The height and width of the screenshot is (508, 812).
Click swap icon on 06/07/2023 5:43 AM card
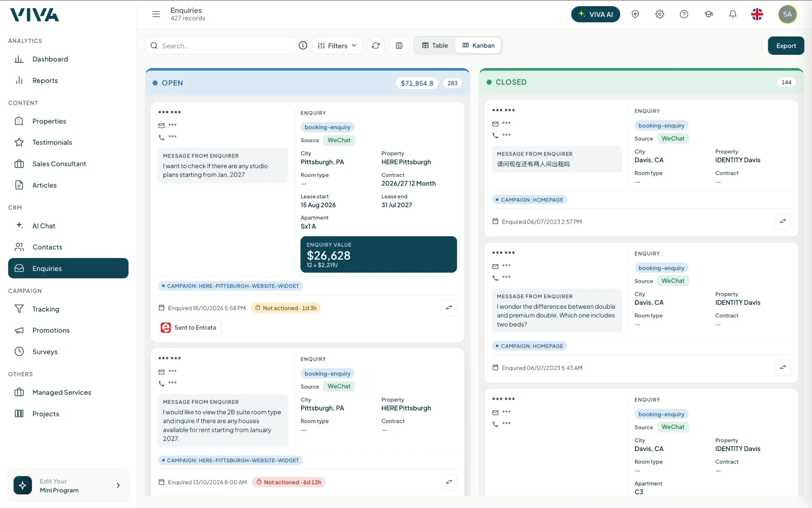783,367
